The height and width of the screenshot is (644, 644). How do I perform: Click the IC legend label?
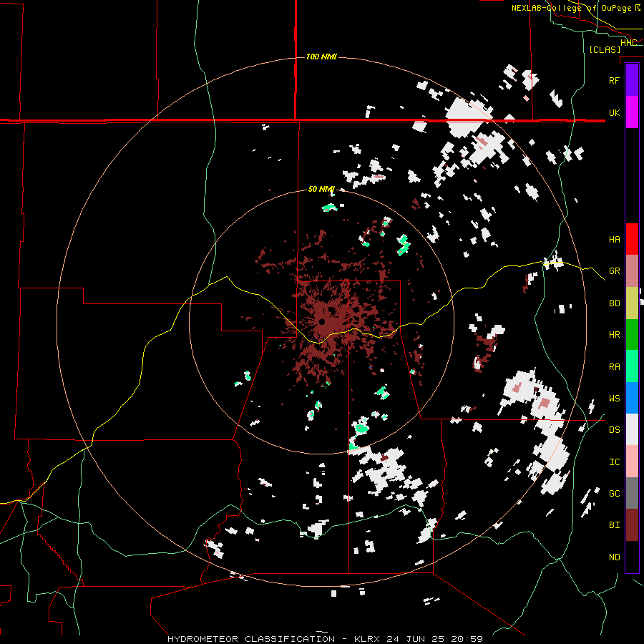click(x=614, y=462)
